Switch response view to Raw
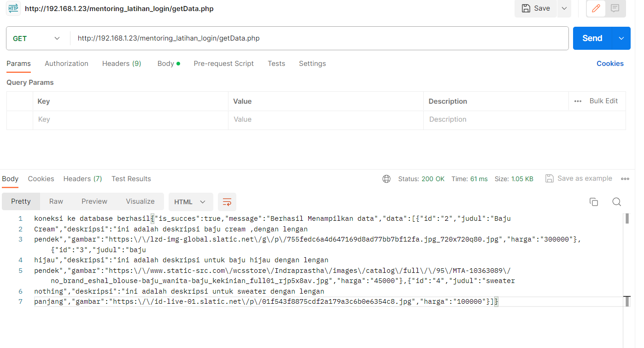The image size is (644, 348). (x=56, y=201)
